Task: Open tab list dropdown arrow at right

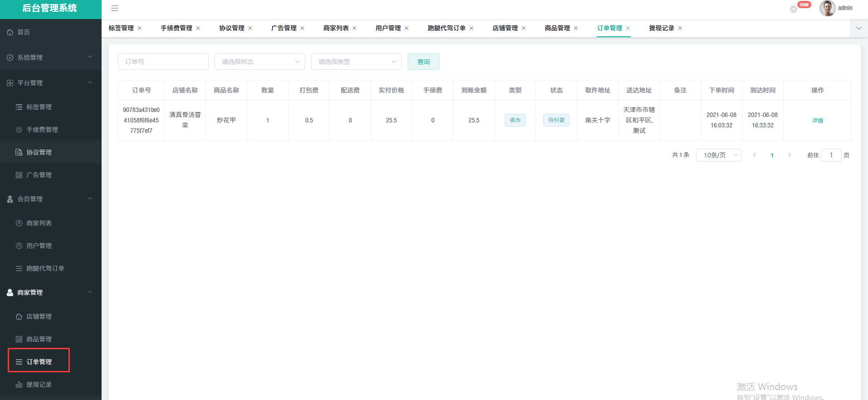Action: coord(858,28)
